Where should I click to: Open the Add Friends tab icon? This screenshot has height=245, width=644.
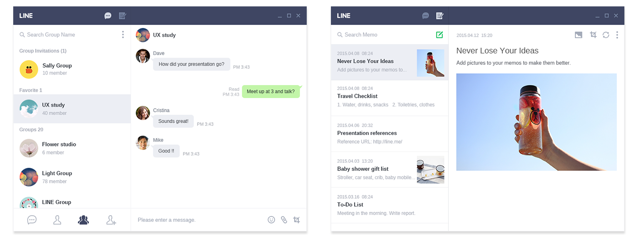tap(111, 220)
